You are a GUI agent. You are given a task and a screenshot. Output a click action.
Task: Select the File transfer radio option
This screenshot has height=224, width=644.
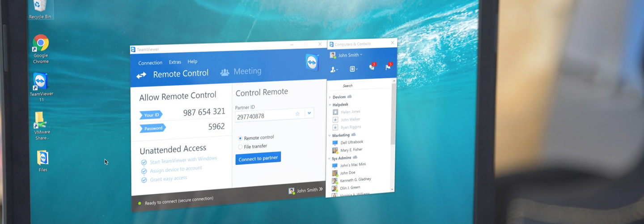pos(240,147)
